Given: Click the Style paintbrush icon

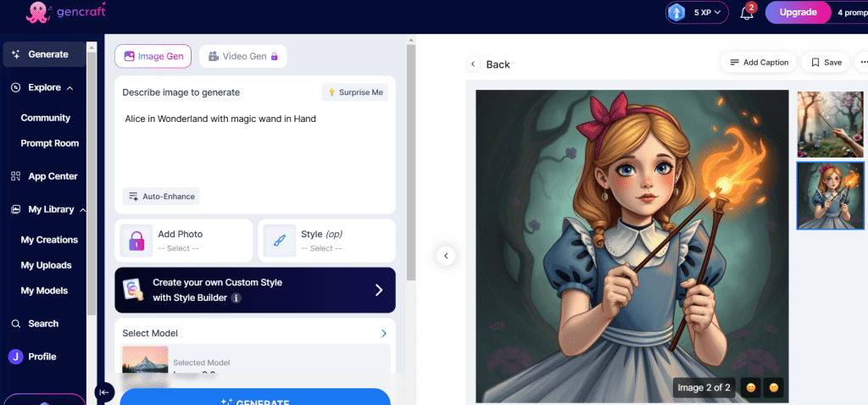Looking at the screenshot, I should pos(280,241).
